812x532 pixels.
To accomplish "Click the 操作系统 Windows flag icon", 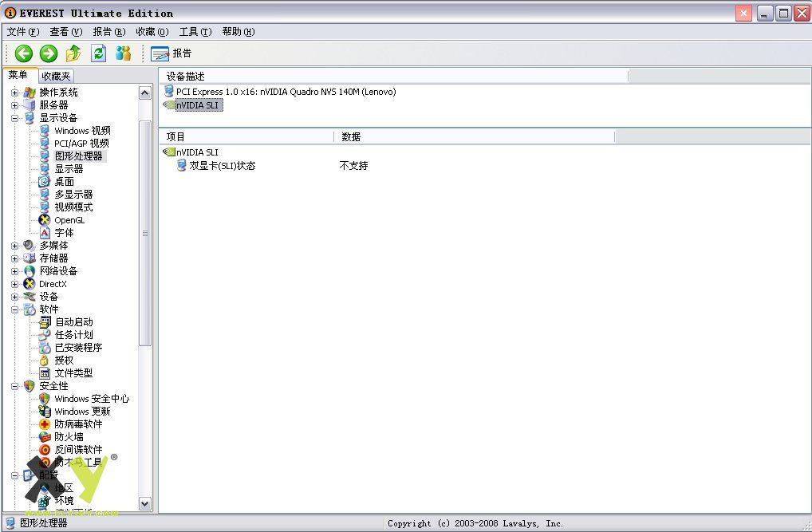I will (30, 93).
